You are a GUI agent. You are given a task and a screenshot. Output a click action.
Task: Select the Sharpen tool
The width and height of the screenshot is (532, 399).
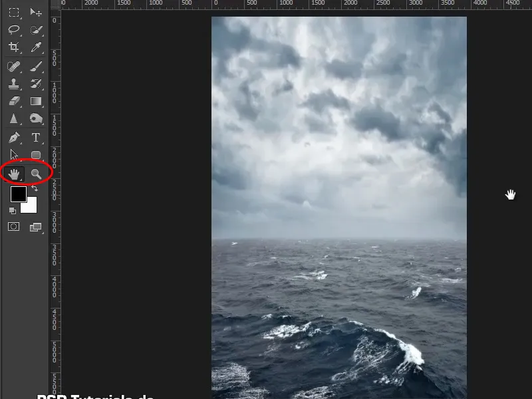[13, 118]
